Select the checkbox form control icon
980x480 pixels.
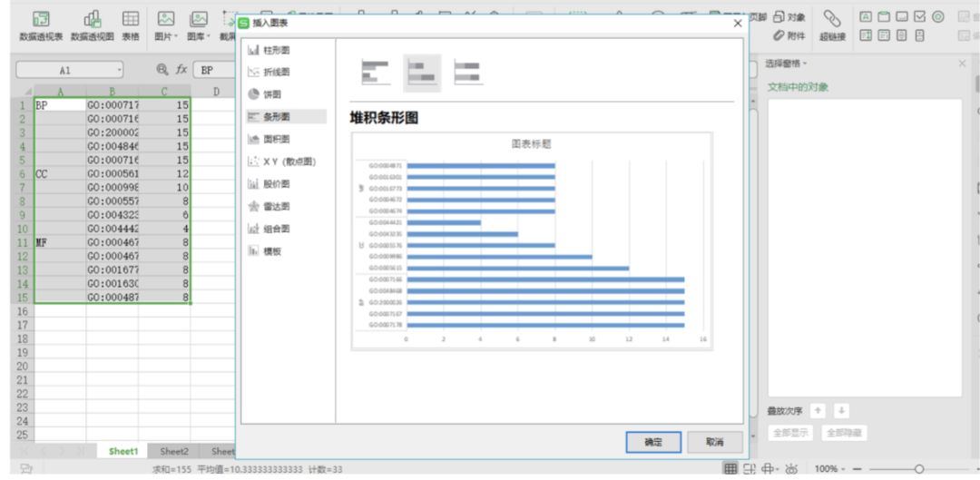pyautogui.click(x=920, y=17)
